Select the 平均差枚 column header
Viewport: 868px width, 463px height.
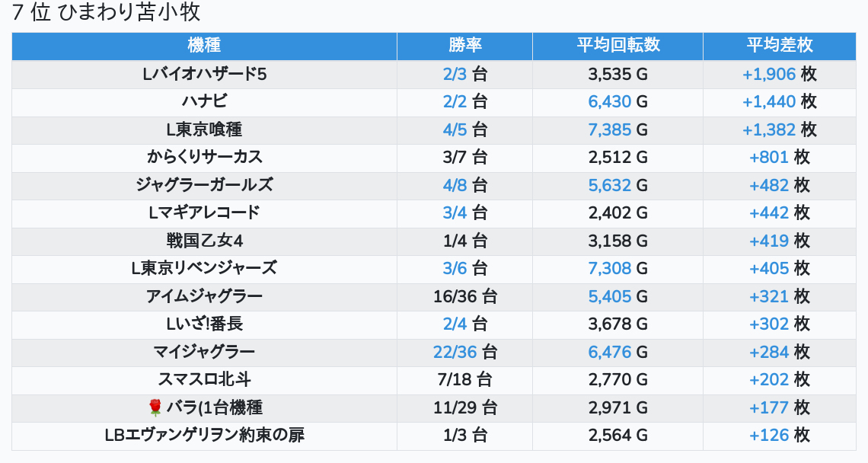click(x=779, y=46)
